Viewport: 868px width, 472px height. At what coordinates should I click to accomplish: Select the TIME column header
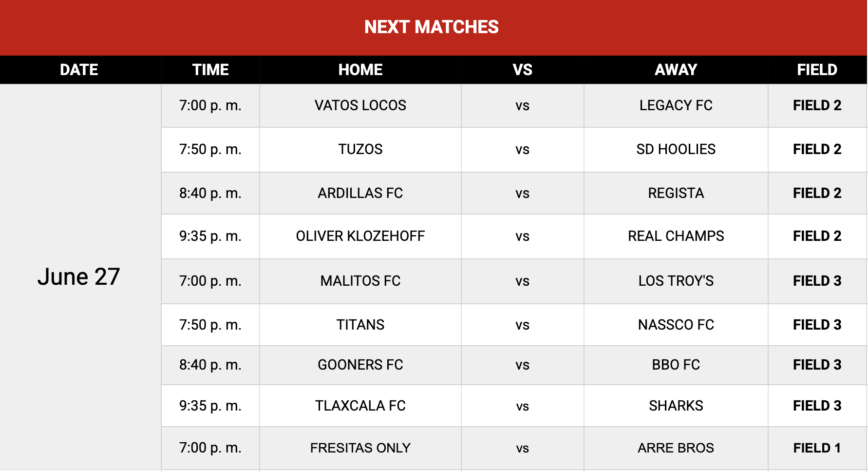click(210, 70)
